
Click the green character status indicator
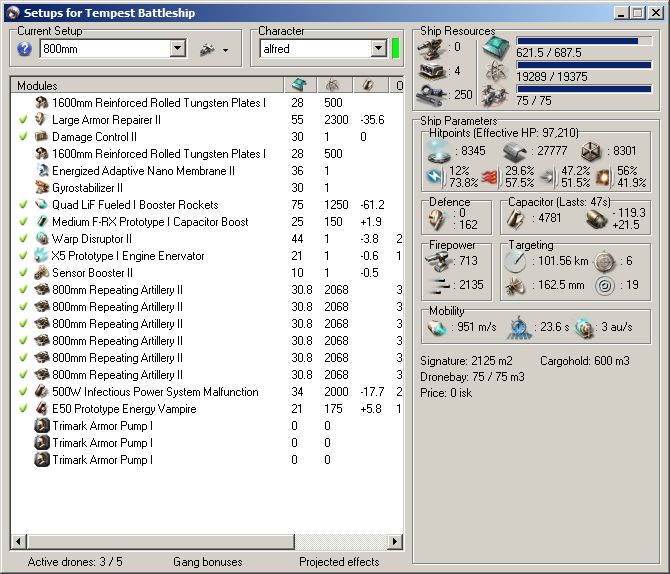(395, 48)
